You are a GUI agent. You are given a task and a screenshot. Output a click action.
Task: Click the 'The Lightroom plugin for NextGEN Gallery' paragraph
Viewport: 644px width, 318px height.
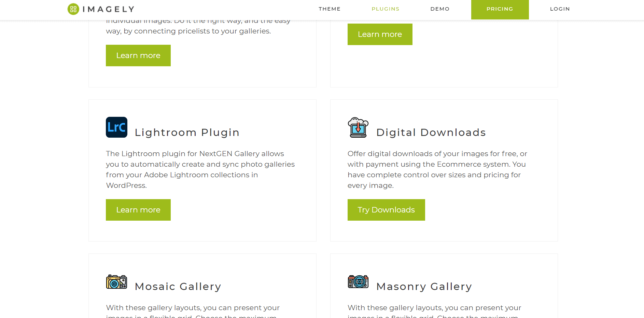click(200, 169)
